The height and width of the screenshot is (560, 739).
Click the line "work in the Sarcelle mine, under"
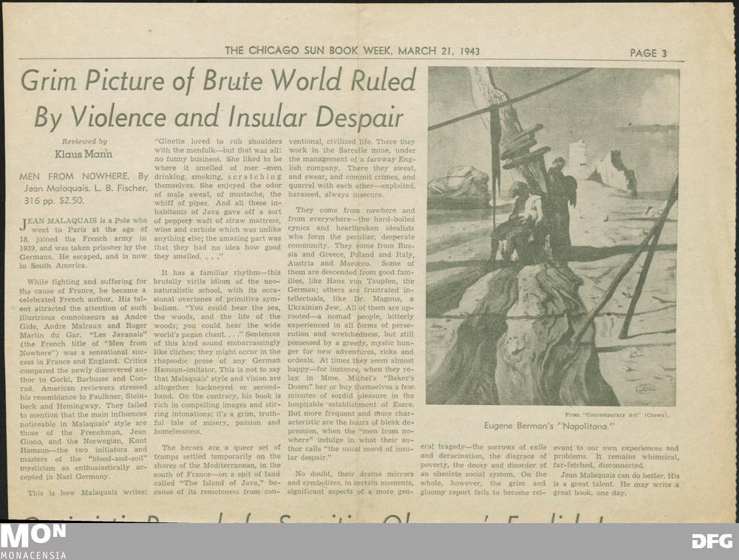(352, 150)
